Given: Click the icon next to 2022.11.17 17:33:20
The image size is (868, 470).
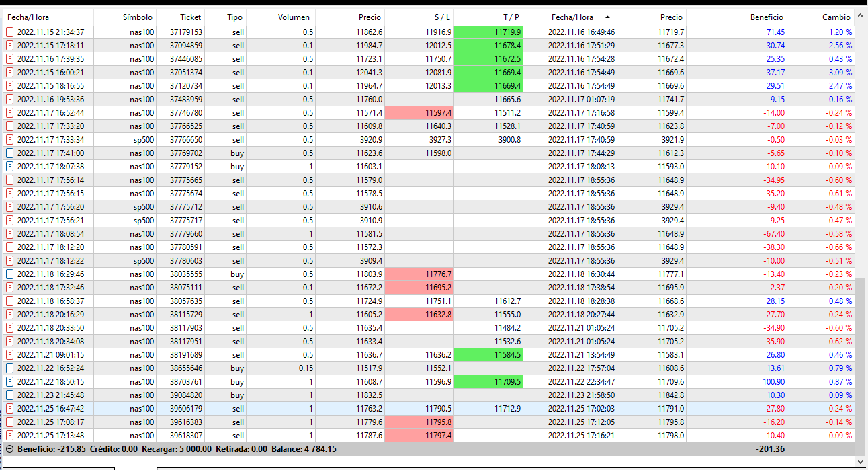Looking at the screenshot, I should (x=9, y=126).
